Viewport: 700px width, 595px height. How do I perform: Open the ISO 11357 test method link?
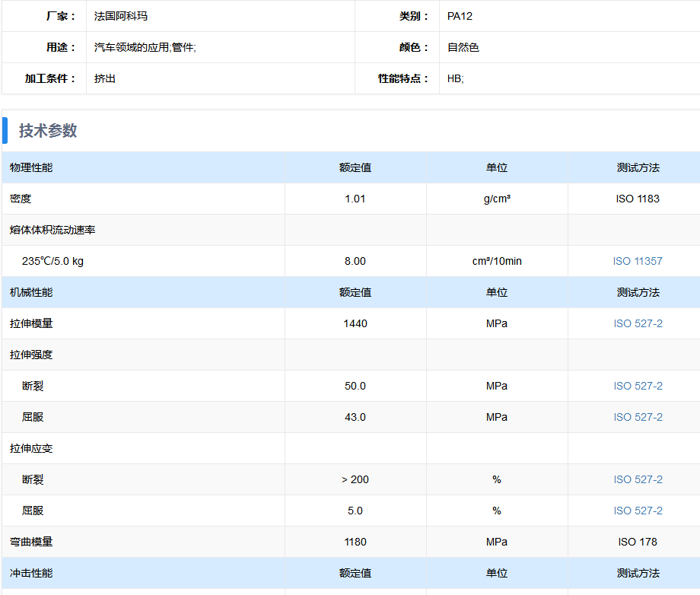(638, 261)
